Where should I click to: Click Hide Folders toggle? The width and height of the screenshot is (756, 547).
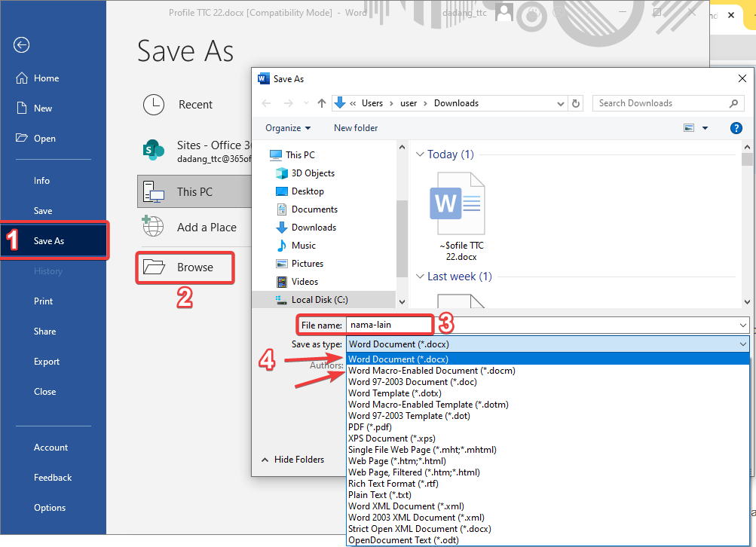pos(292,460)
